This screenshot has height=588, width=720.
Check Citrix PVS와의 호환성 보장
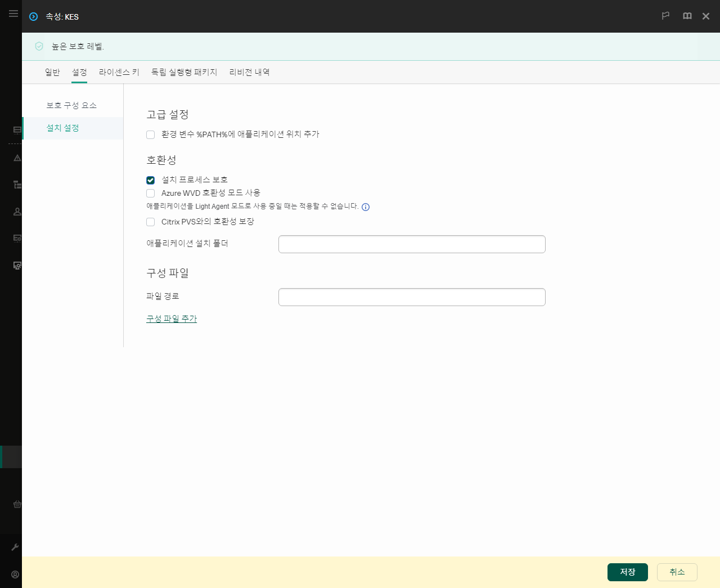click(150, 222)
